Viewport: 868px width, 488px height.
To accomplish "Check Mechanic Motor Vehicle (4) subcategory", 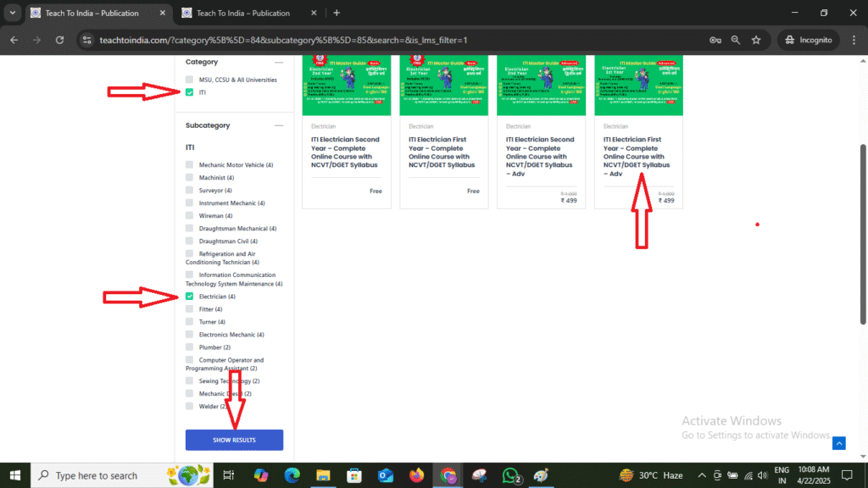I will pyautogui.click(x=189, y=165).
